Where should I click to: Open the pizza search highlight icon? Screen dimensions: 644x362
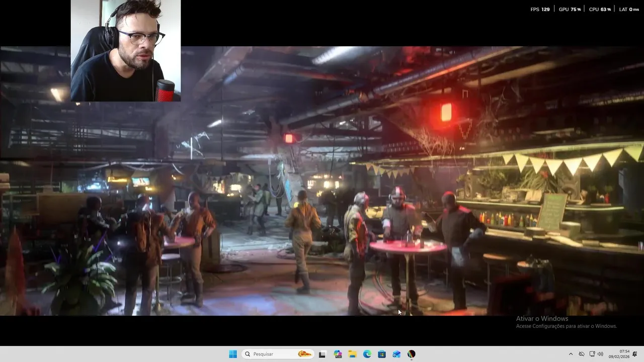coord(304,354)
